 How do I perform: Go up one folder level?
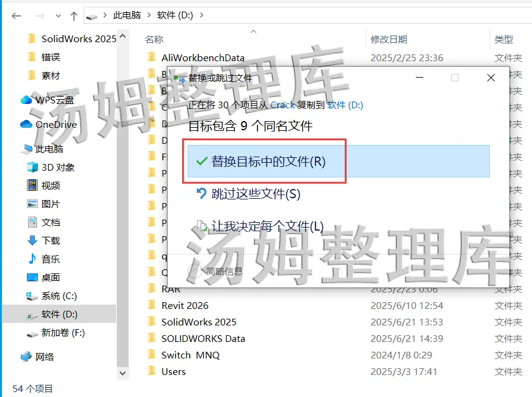point(74,16)
